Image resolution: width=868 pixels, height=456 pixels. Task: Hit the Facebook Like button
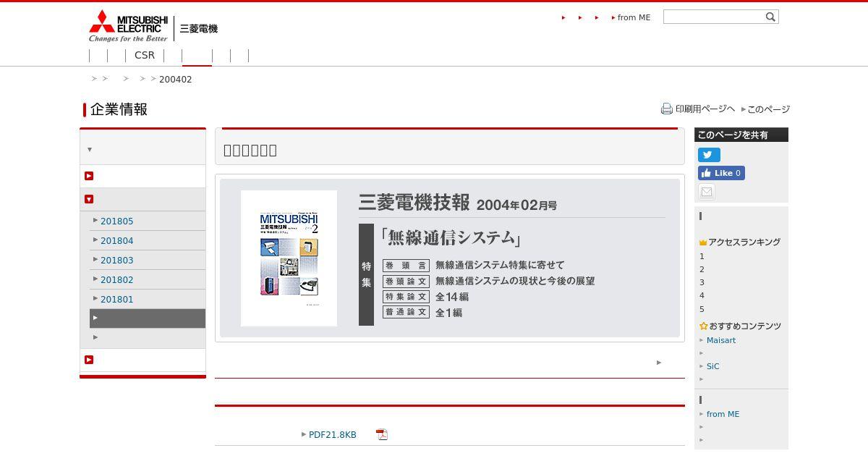pyautogui.click(x=721, y=173)
